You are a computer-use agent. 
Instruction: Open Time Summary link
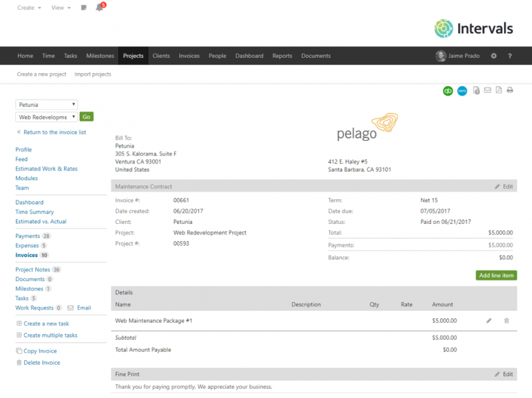pos(35,212)
